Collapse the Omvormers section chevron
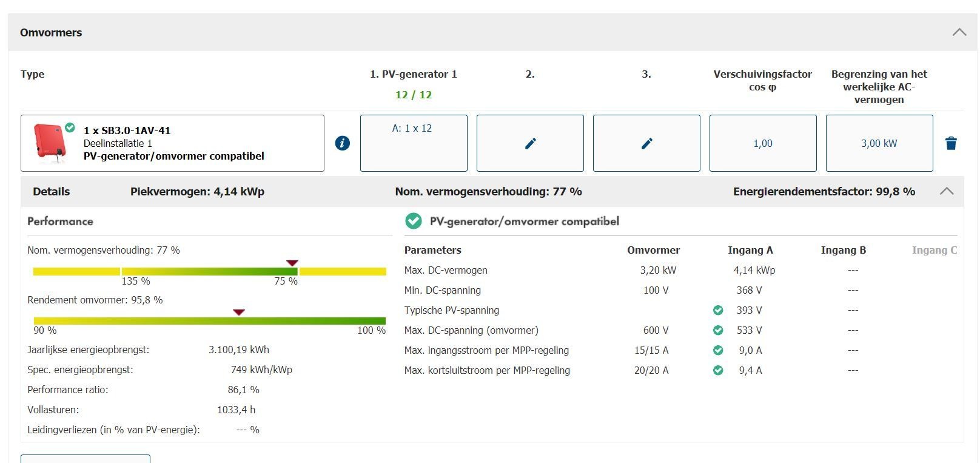 coord(959,32)
